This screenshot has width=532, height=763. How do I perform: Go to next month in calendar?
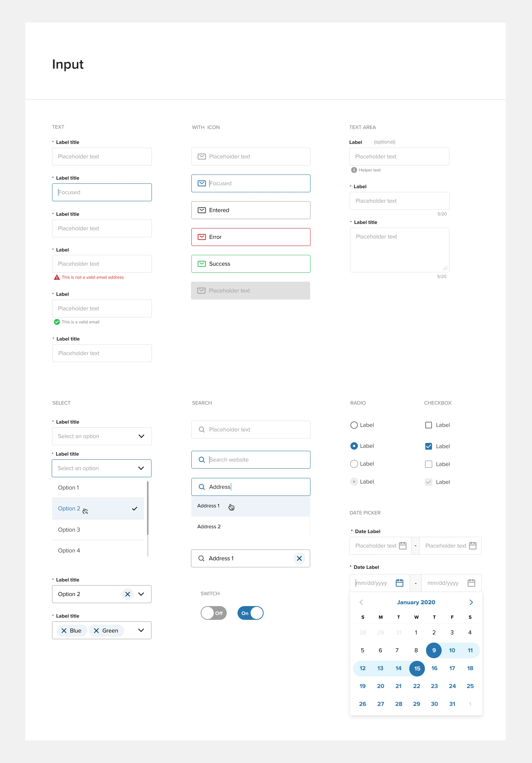(x=471, y=603)
